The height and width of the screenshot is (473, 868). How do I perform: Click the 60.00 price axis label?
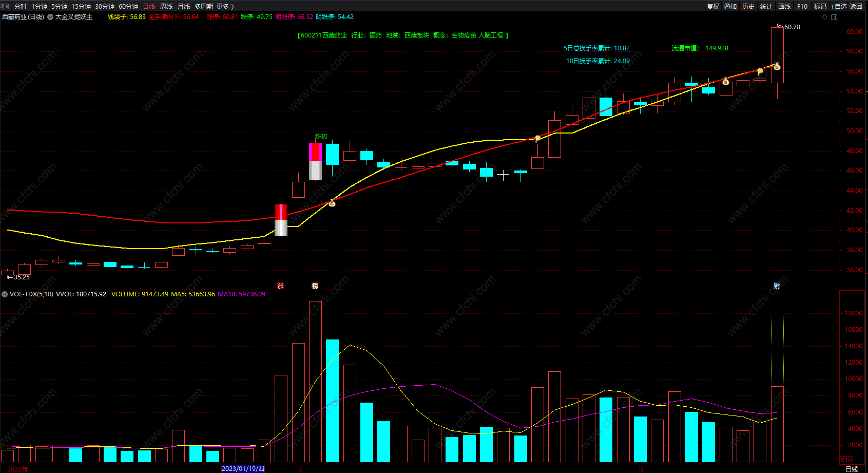854,32
